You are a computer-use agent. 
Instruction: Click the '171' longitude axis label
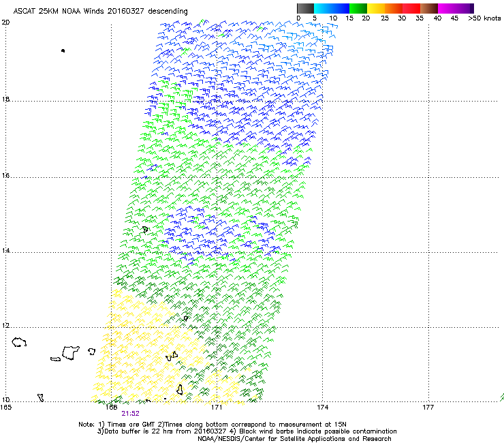coord(217,408)
